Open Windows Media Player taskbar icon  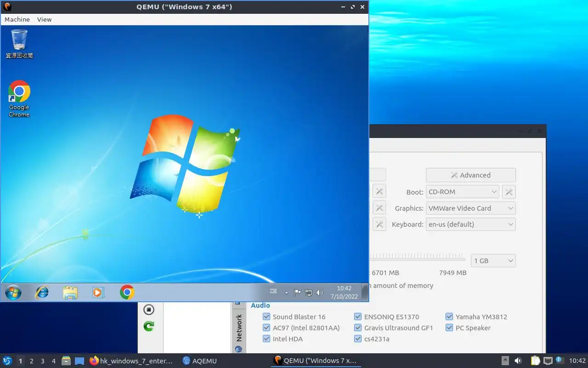click(98, 292)
